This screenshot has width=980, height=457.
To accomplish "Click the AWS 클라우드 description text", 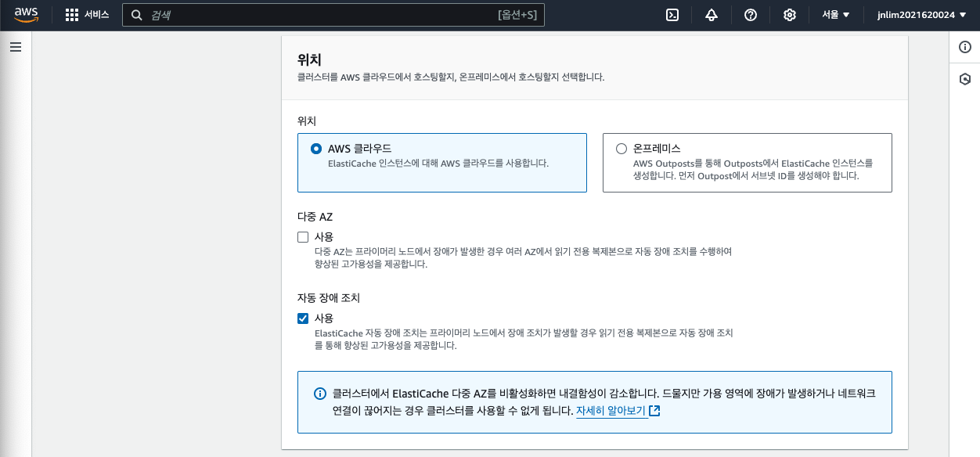I will pyautogui.click(x=438, y=164).
